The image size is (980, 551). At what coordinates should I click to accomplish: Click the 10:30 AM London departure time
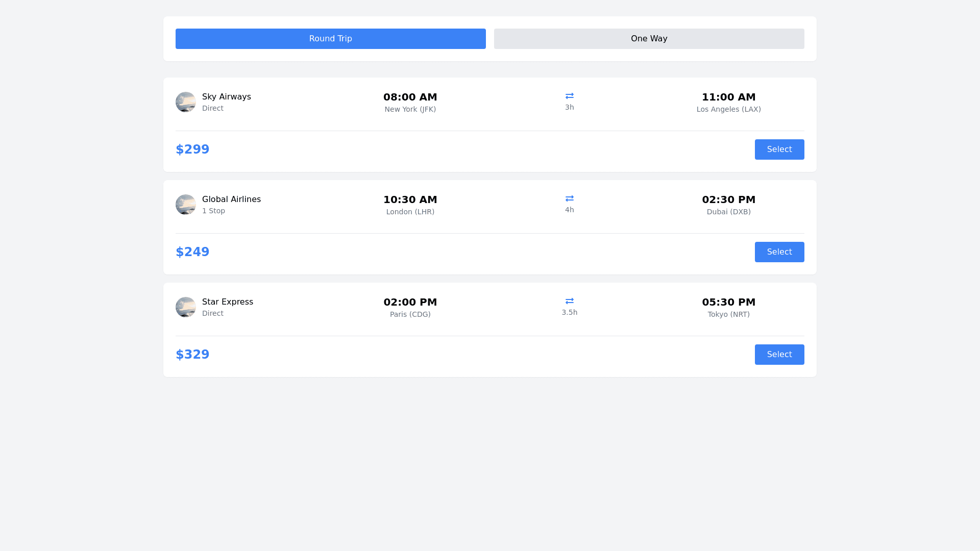click(x=410, y=199)
